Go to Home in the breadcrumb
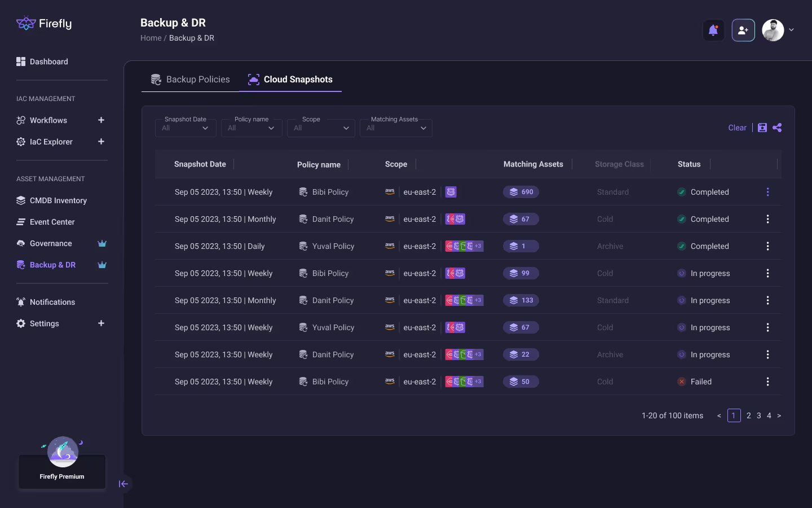Viewport: 812px width, 508px height. [151, 38]
